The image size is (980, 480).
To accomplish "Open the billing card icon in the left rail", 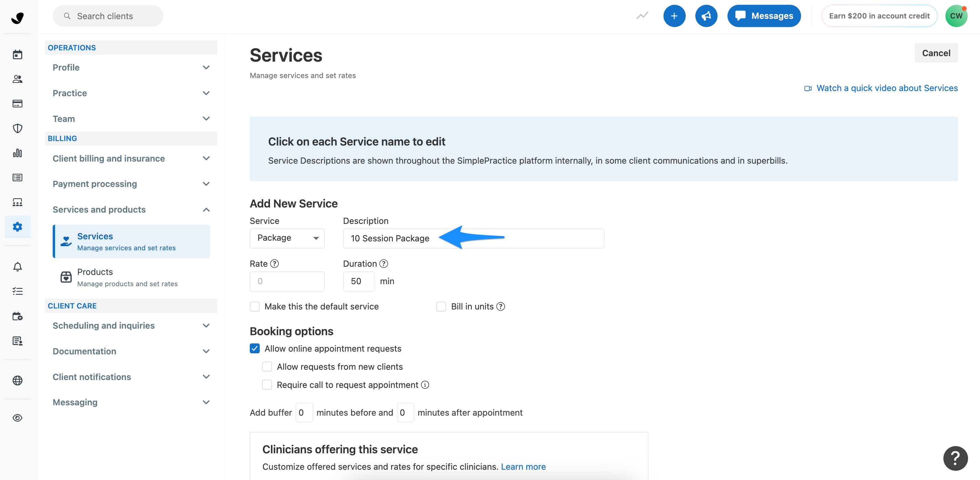I will [17, 103].
